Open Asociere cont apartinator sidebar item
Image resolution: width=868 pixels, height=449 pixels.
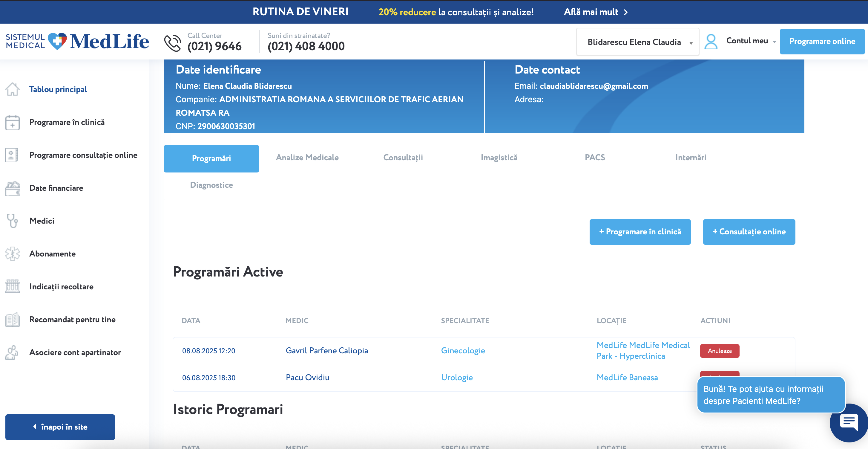click(x=75, y=352)
